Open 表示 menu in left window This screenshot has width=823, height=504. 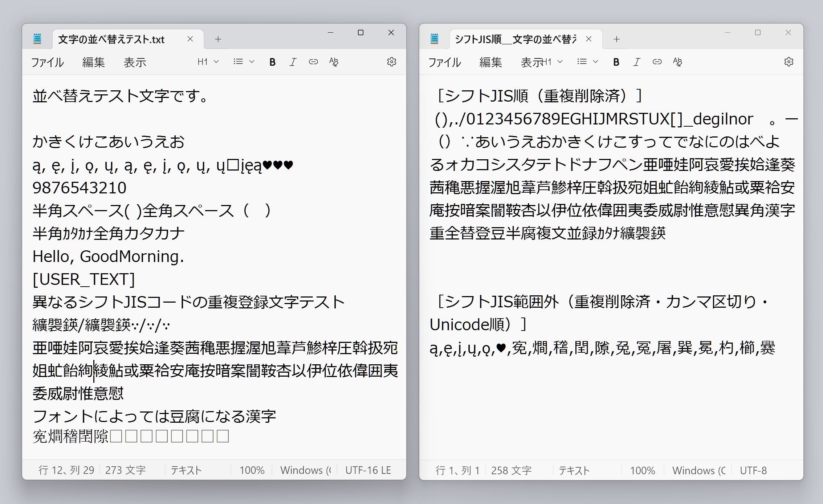(x=135, y=62)
